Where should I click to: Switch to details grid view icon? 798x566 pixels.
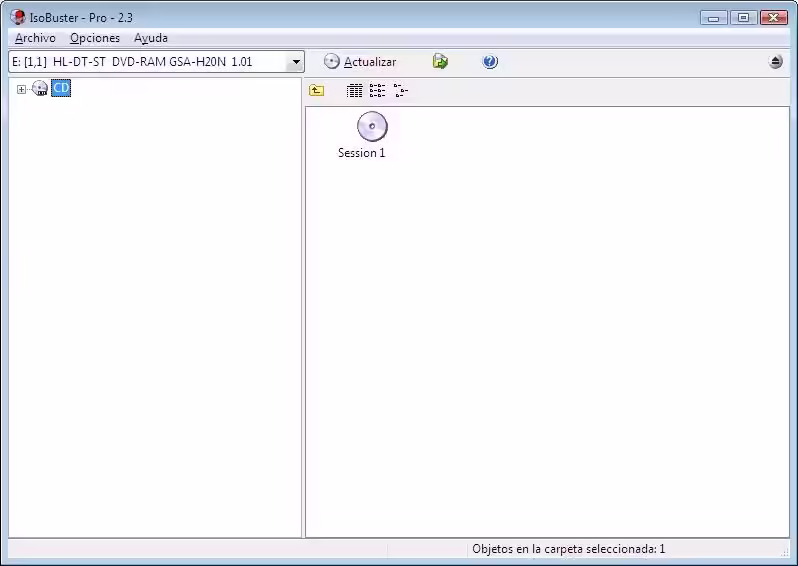pos(354,91)
